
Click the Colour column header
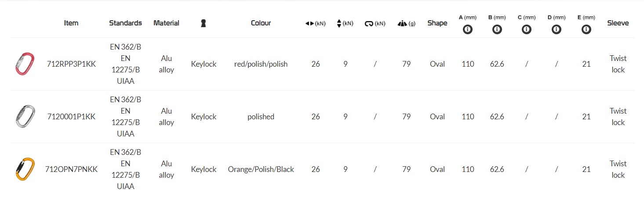[261, 23]
